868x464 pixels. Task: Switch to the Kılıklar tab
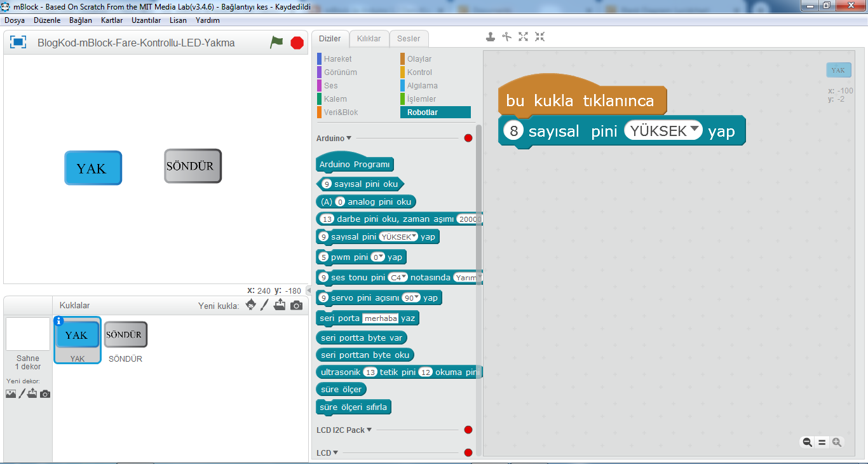(x=369, y=39)
